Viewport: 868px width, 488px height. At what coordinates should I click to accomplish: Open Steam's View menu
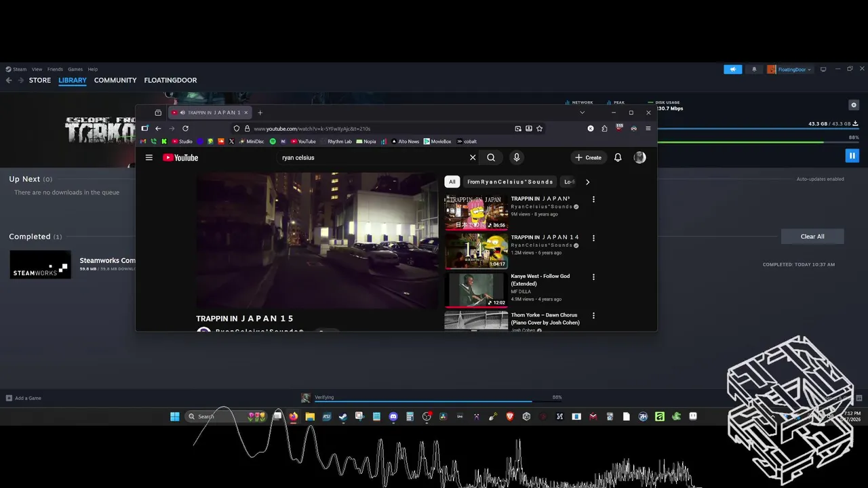click(x=37, y=69)
